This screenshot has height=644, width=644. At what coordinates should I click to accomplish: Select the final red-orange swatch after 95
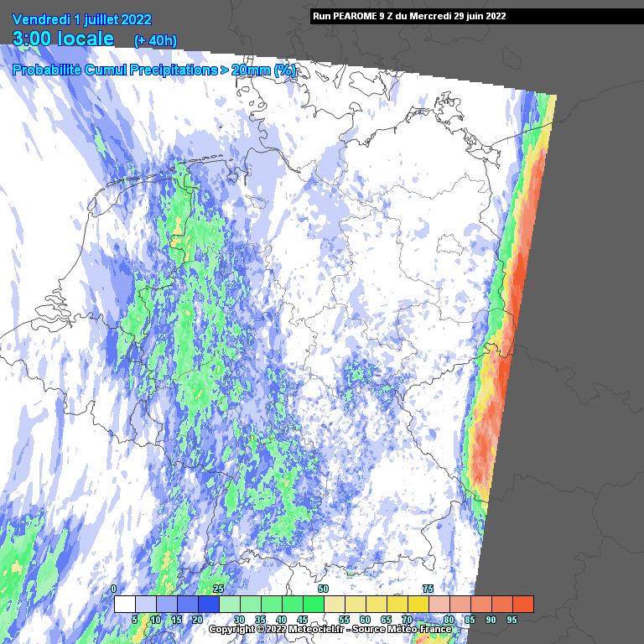coord(522,604)
